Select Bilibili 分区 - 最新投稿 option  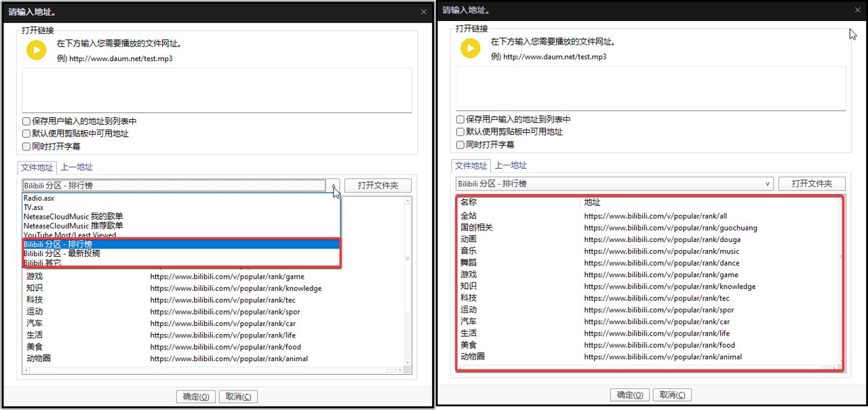pos(181,253)
